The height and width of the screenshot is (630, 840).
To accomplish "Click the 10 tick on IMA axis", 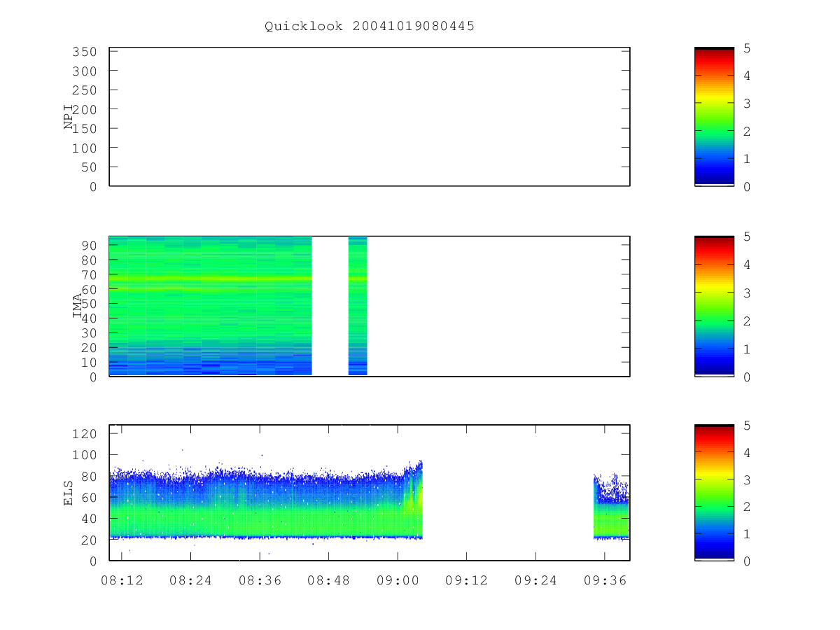I will (x=90, y=363).
